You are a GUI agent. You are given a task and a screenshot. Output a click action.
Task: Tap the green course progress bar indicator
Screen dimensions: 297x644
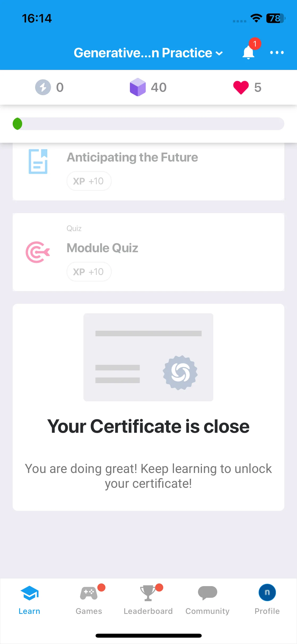pyautogui.click(x=17, y=124)
